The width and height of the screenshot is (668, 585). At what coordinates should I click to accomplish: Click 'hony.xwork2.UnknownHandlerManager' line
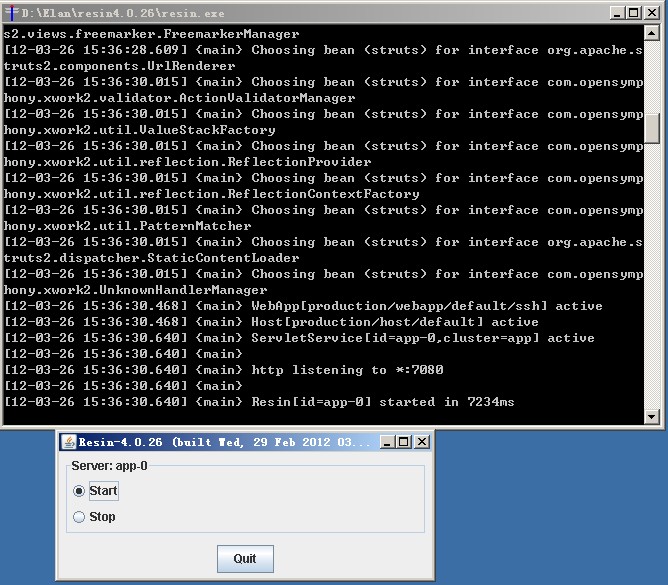click(x=135, y=290)
